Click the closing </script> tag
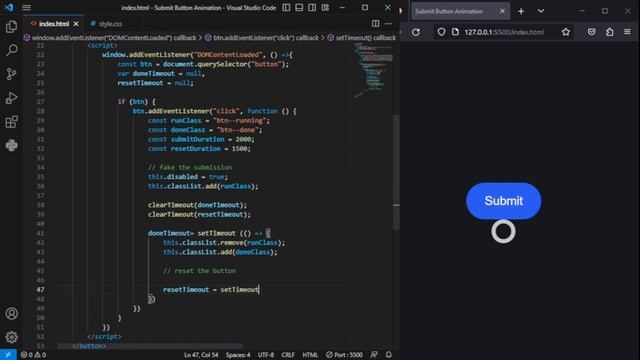 (104, 337)
